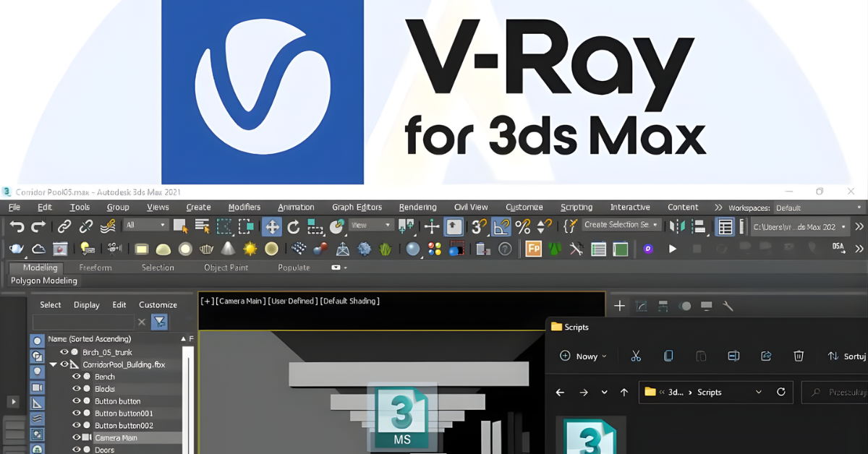Click the V-Ray Sun light icon
The height and width of the screenshot is (454, 868).
pos(250,249)
